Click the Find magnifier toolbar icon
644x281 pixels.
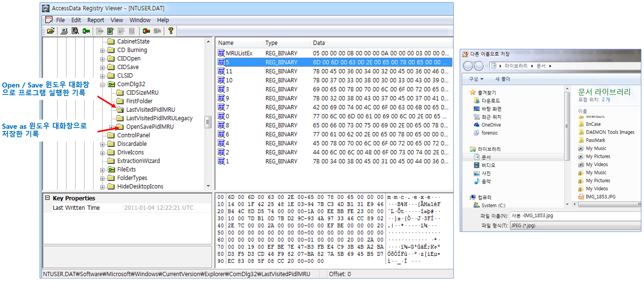75,31
